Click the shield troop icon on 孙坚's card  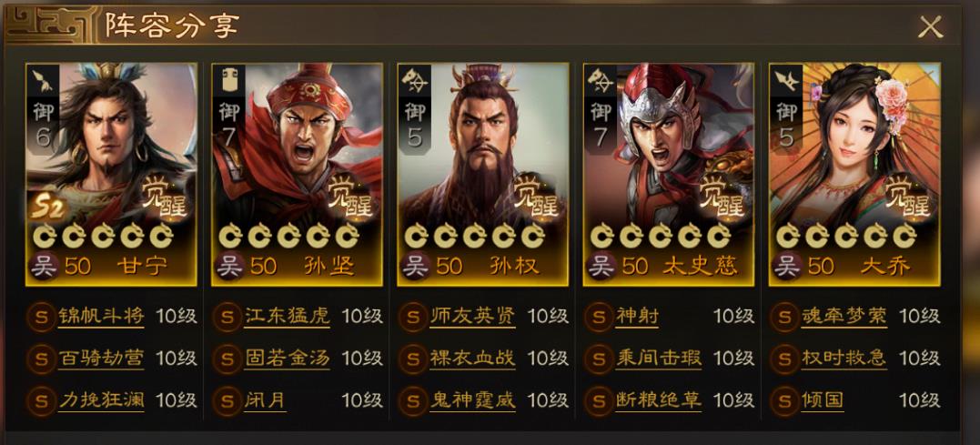[227, 80]
